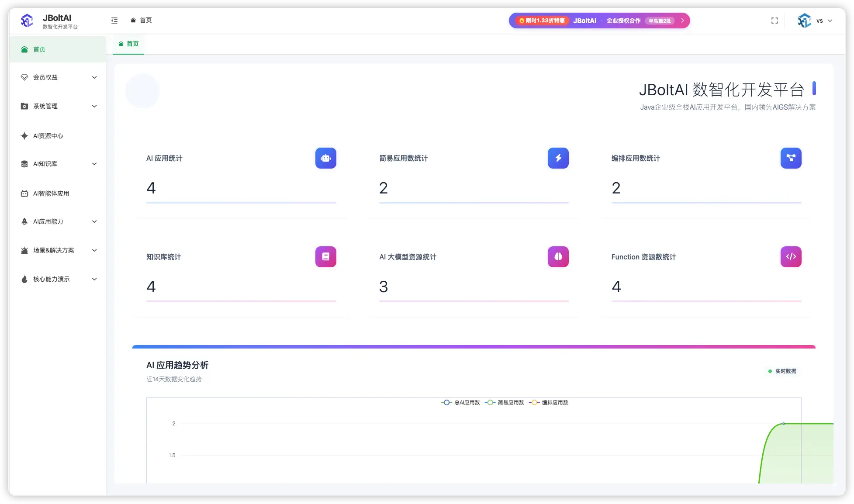Open the 系统管理 menu label
Screen dimensions: 854x504
coord(45,106)
